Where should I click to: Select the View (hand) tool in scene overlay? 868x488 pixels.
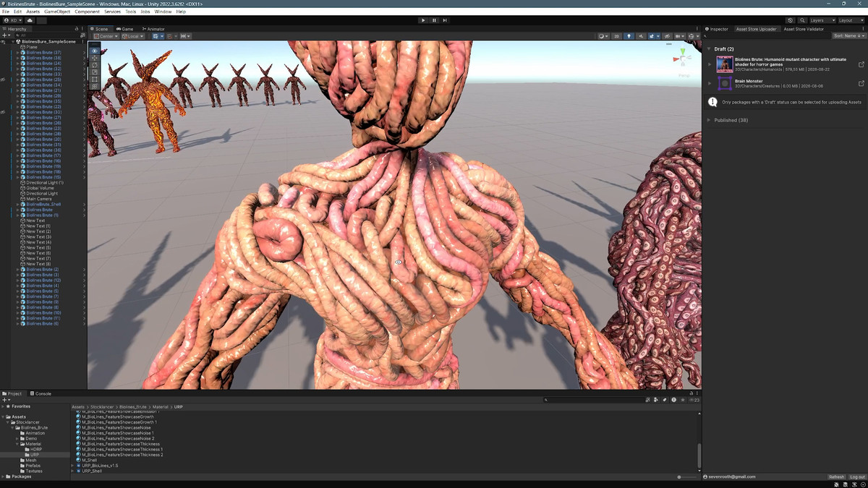(x=94, y=51)
